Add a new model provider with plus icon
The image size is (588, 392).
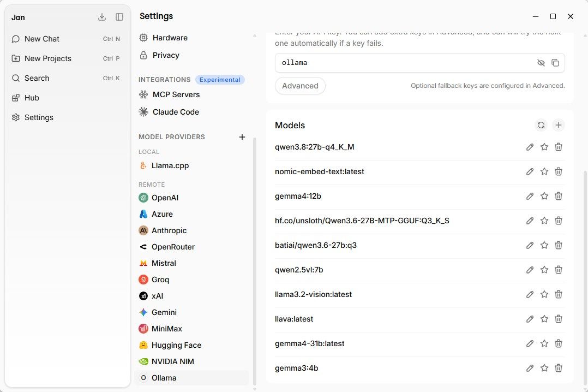coord(242,137)
